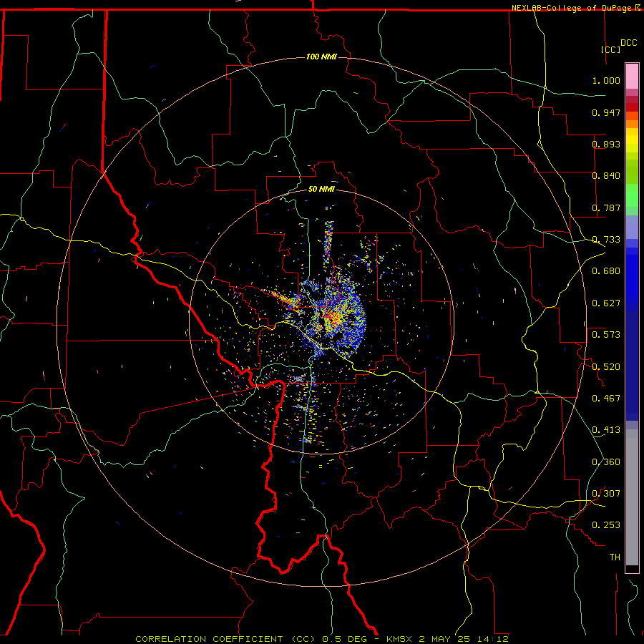Viewport: 644px width, 644px height.
Task: Click the [CC] units label
Action: click(x=611, y=49)
